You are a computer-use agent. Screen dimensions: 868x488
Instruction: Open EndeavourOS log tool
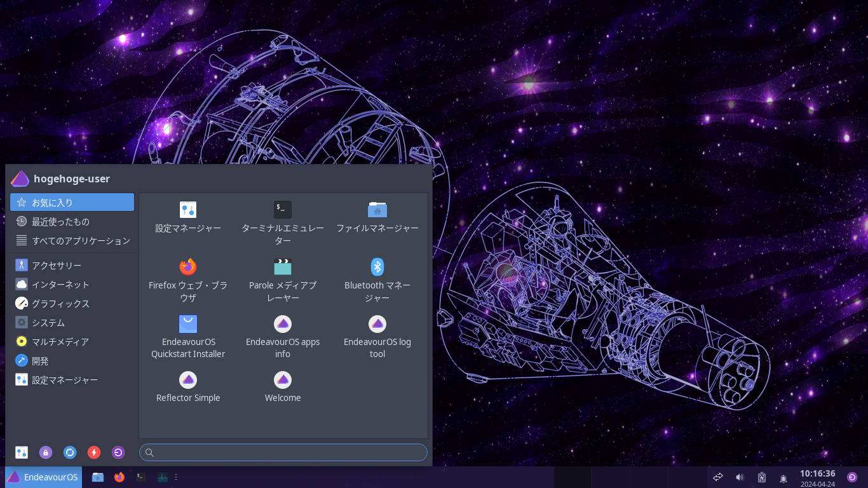(x=377, y=337)
